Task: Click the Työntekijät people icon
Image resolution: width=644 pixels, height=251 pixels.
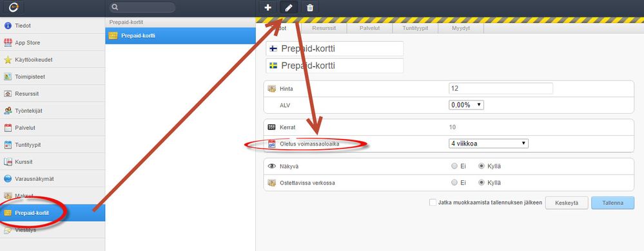Action: tap(7, 111)
